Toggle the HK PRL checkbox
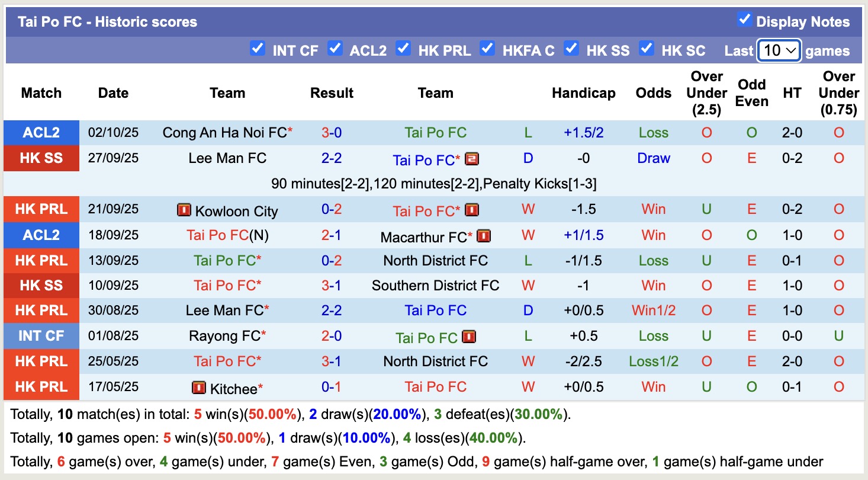 click(403, 50)
